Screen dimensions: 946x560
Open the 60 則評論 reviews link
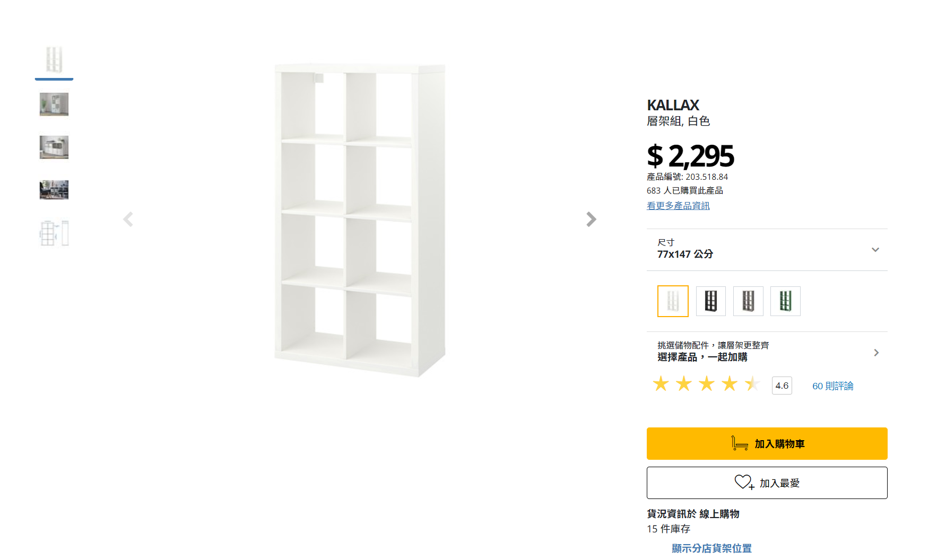click(832, 386)
